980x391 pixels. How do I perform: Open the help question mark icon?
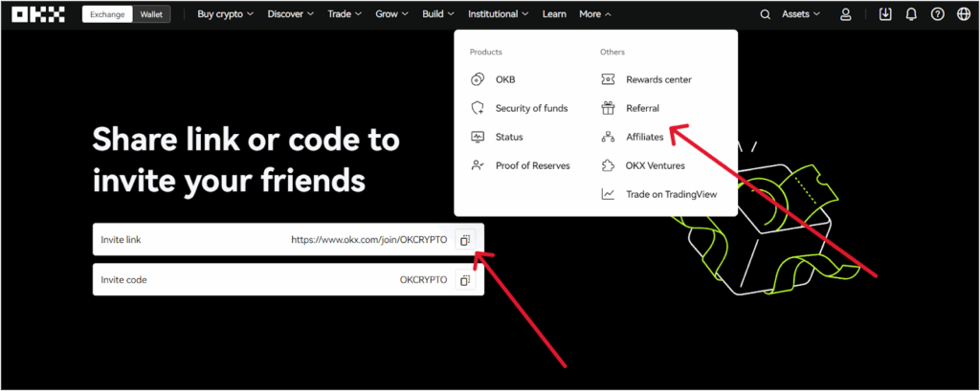[x=938, y=14]
